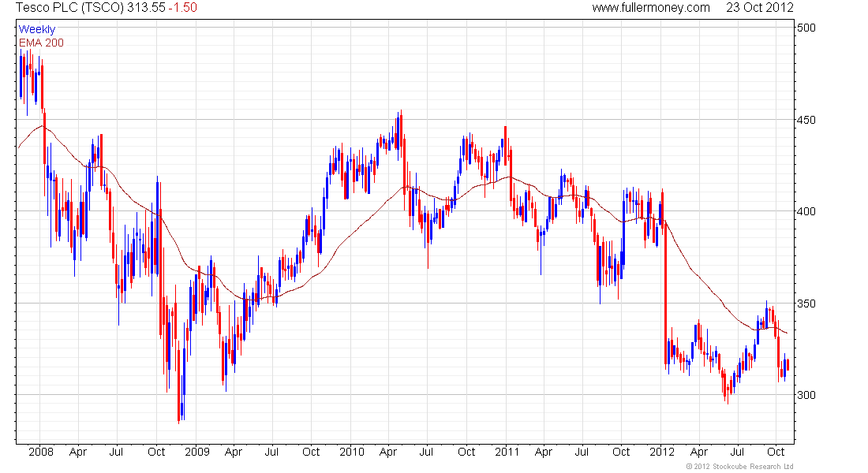The height and width of the screenshot is (473, 868).
Task: Click the 400 price axis label
Action: (x=806, y=211)
